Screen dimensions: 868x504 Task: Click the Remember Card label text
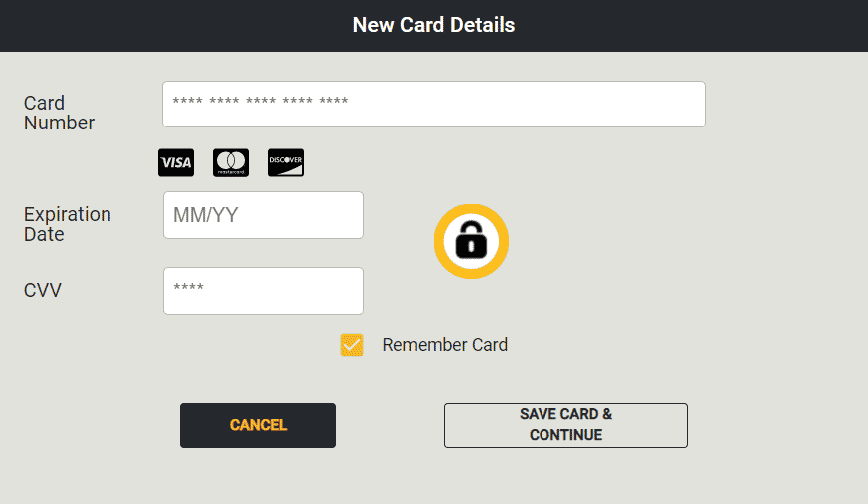click(x=445, y=345)
